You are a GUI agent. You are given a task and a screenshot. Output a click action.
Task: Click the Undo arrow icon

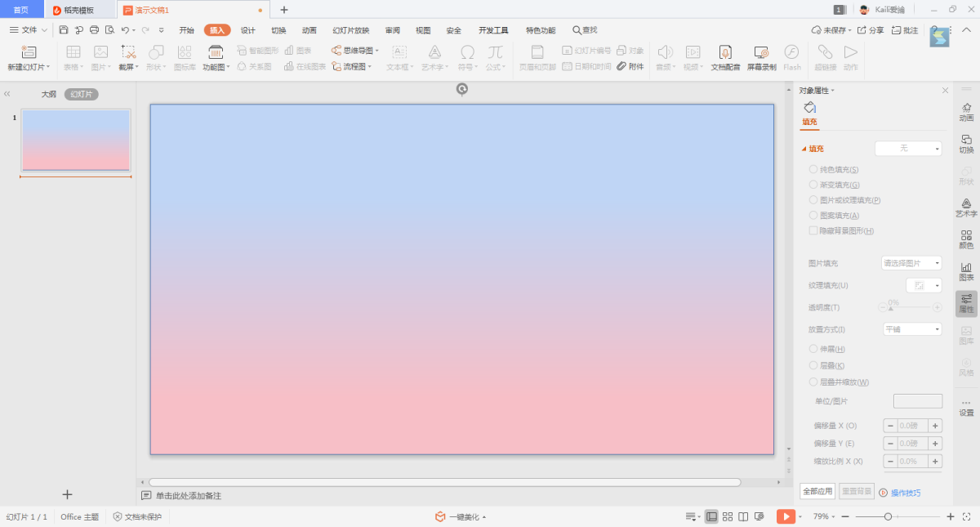[125, 30]
